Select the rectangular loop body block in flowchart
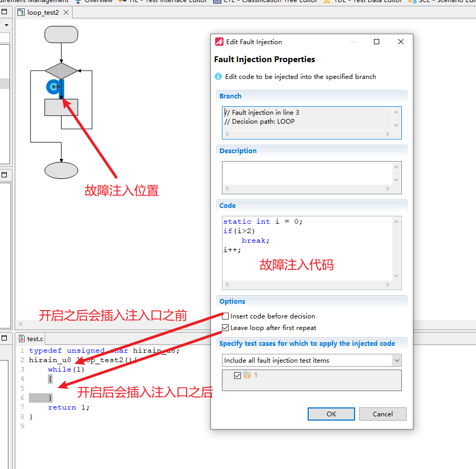The height and width of the screenshot is (469, 476). (x=62, y=107)
